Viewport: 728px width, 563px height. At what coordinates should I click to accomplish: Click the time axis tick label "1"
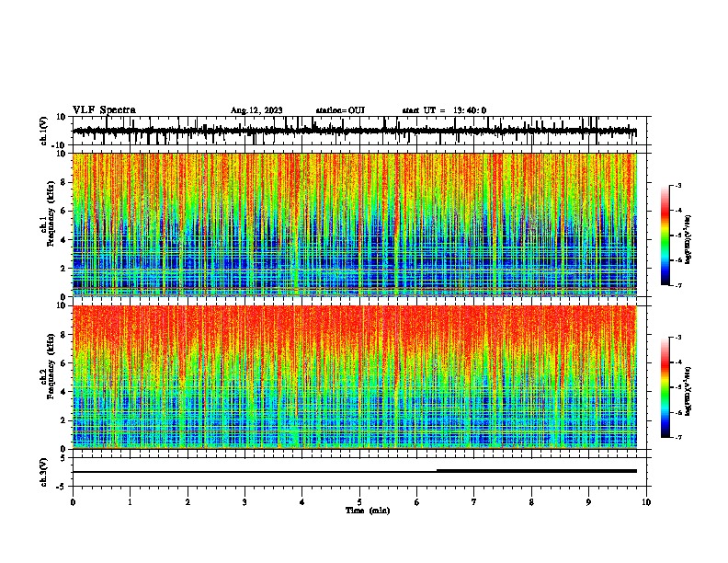130,502
